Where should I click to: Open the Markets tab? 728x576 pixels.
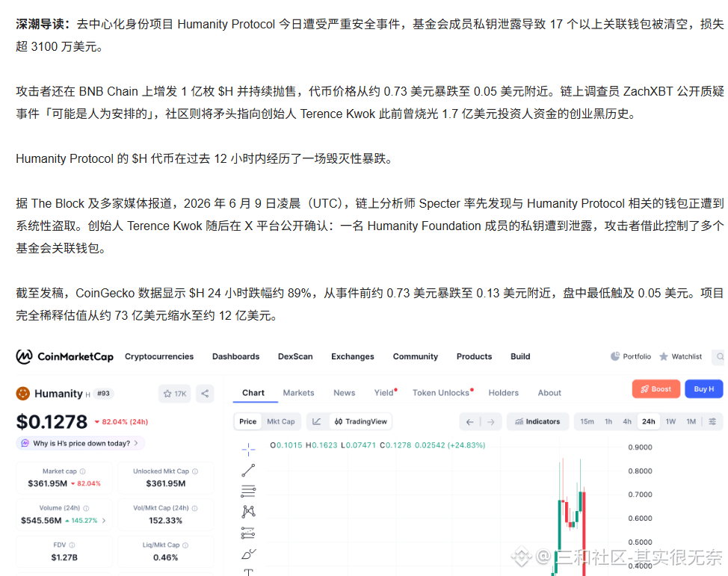pyautogui.click(x=298, y=393)
